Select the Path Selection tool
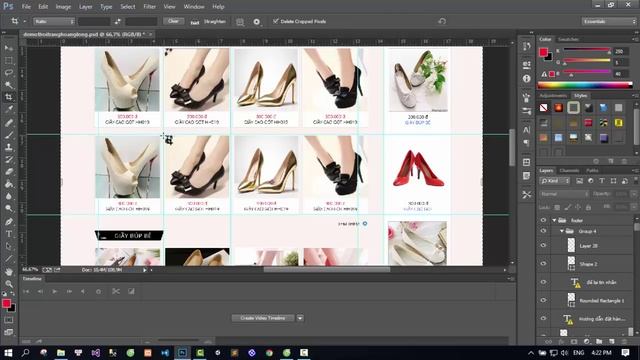This screenshot has height=360, width=640. coord(9,247)
